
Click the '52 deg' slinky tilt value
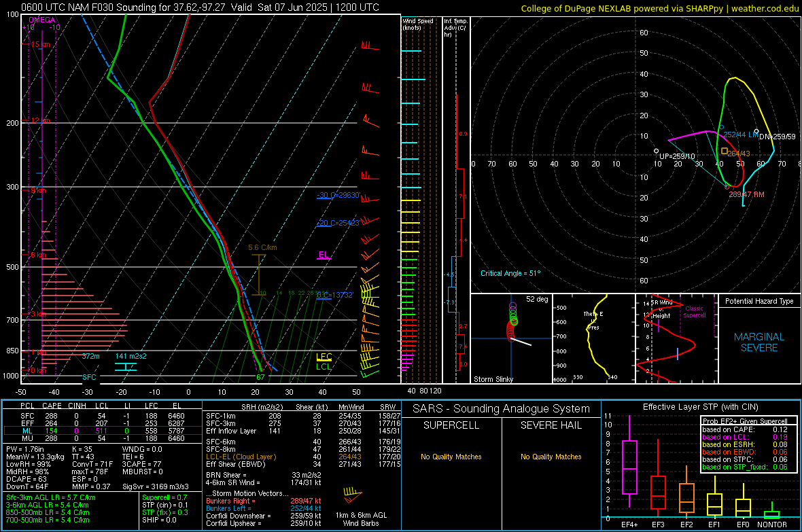pos(536,299)
